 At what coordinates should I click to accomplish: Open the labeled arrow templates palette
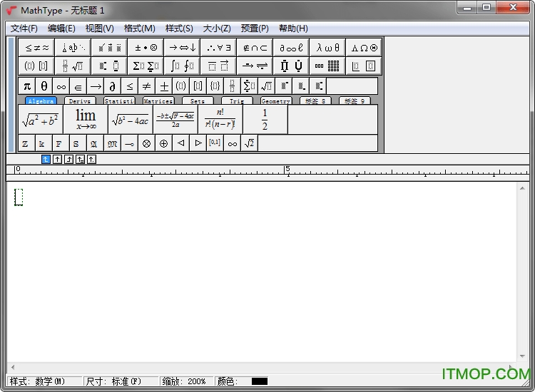coord(255,66)
